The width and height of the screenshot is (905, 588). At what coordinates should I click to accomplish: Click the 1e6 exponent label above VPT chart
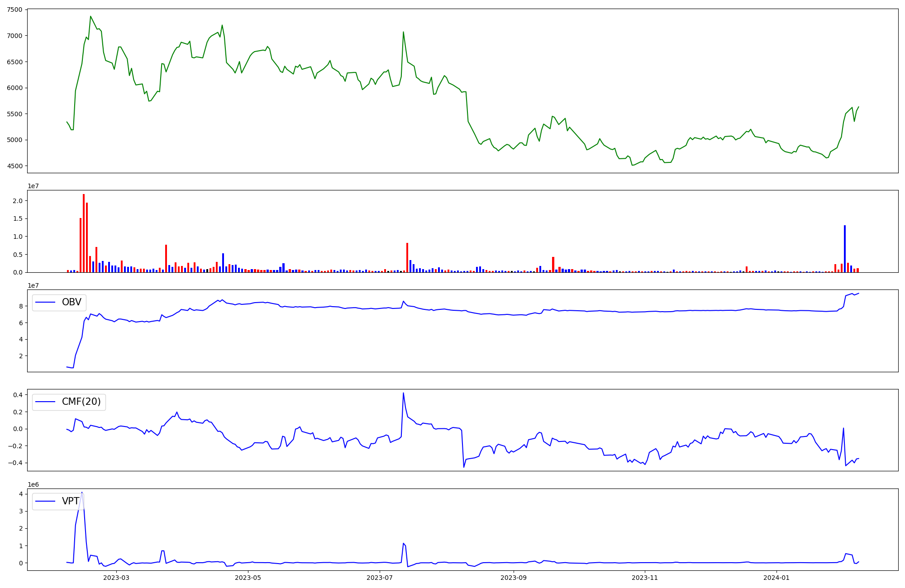[33, 484]
